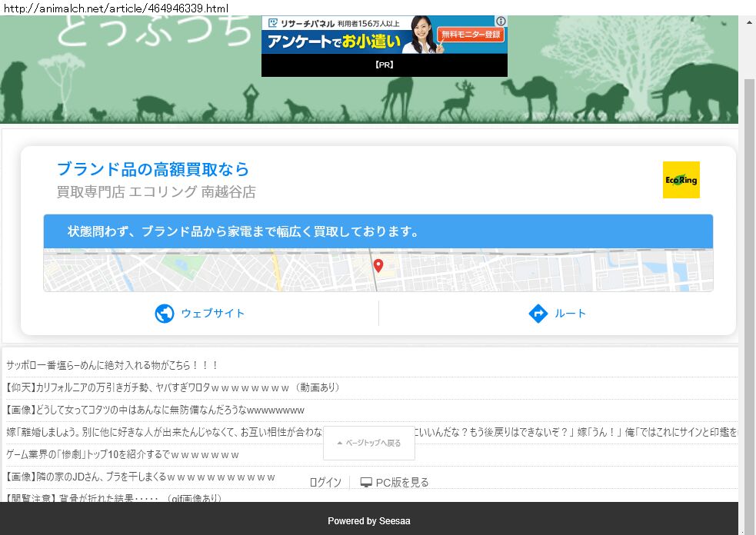Open the 隣の家のJDさん article link
This screenshot has width=756, height=535.
pos(140,477)
